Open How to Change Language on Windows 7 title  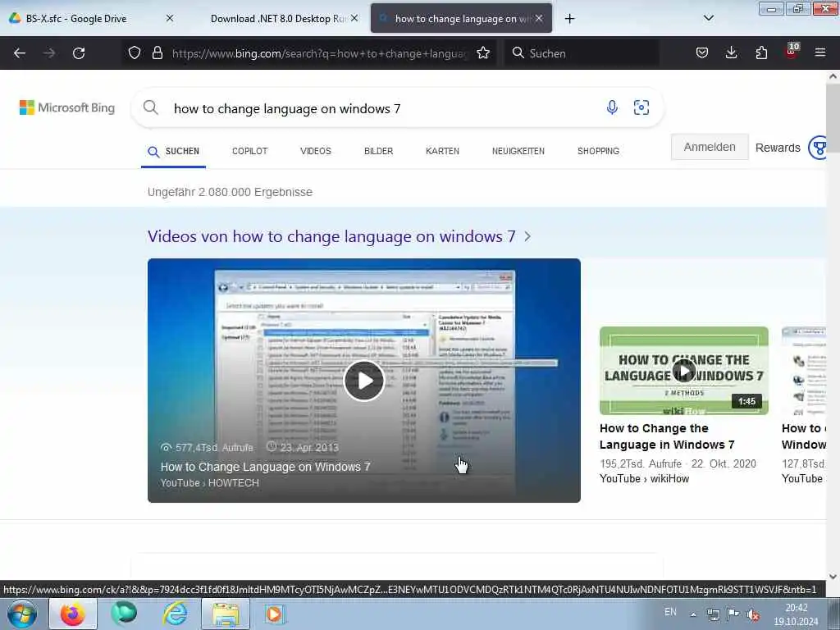[266, 467]
